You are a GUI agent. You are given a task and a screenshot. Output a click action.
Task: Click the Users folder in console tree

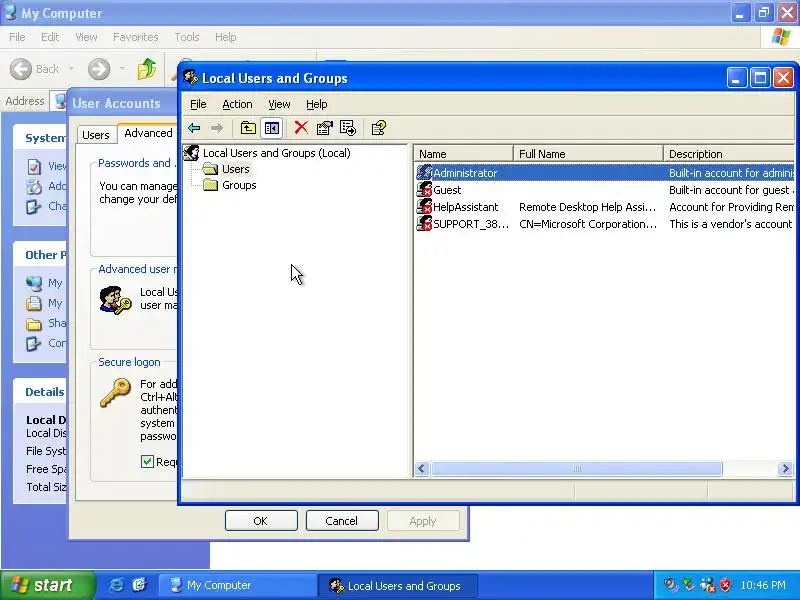[226, 169]
